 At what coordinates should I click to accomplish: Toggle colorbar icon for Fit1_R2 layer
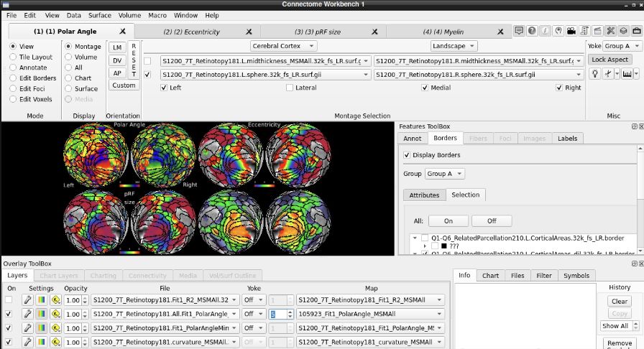tap(42, 300)
